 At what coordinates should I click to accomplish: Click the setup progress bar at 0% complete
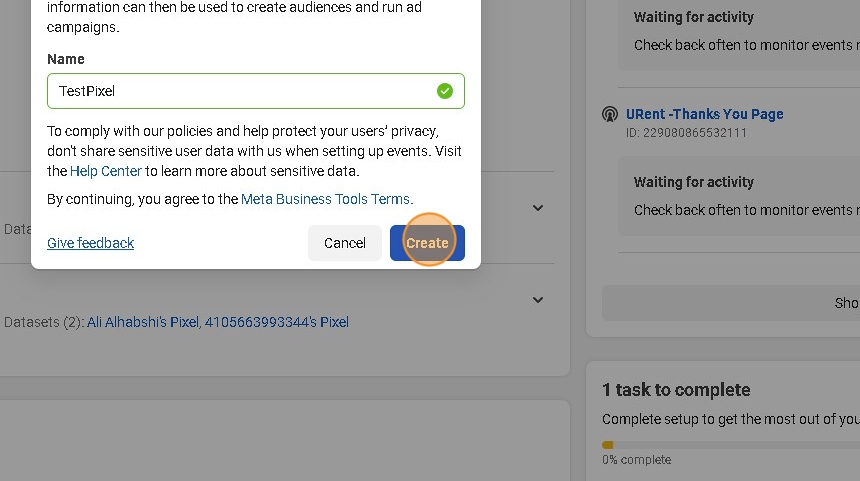(731, 445)
